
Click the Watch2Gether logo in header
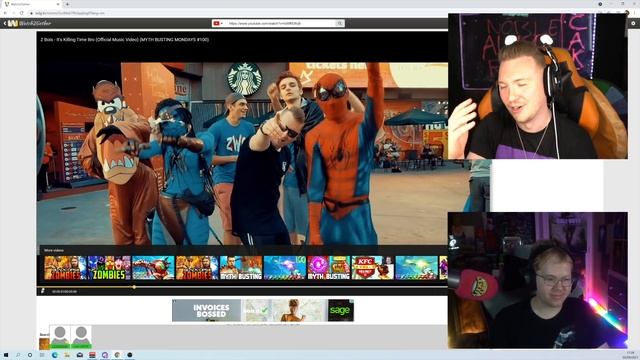(29, 23)
